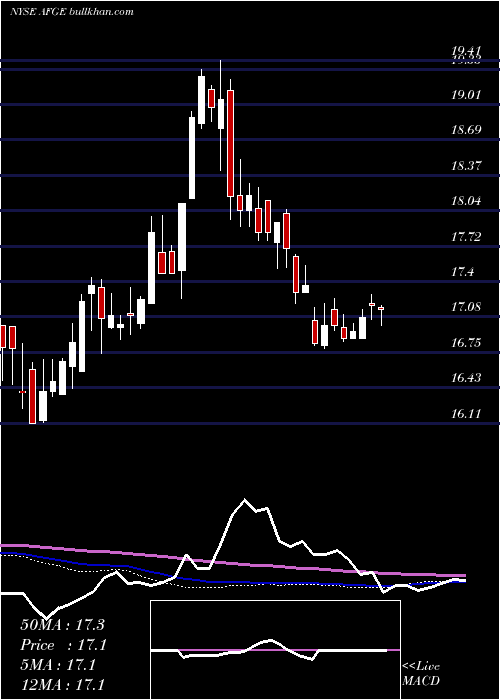
Task: Click inside the MACD inset chart
Action: (x=275, y=650)
